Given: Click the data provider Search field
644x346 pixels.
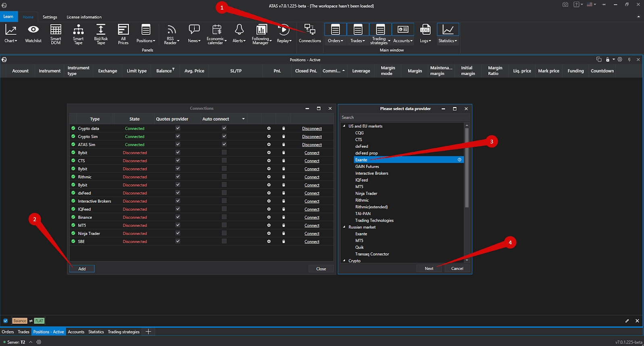Looking at the screenshot, I should pyautogui.click(x=404, y=117).
